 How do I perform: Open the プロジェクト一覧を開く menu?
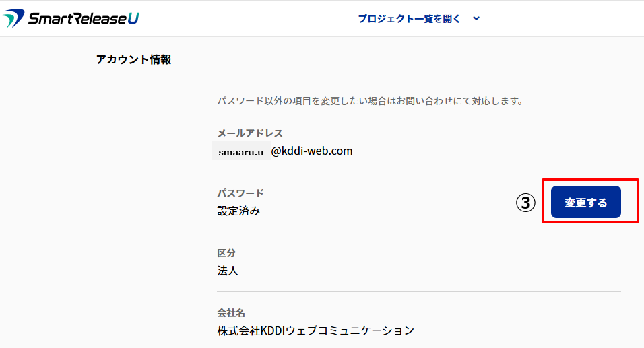[x=410, y=19]
